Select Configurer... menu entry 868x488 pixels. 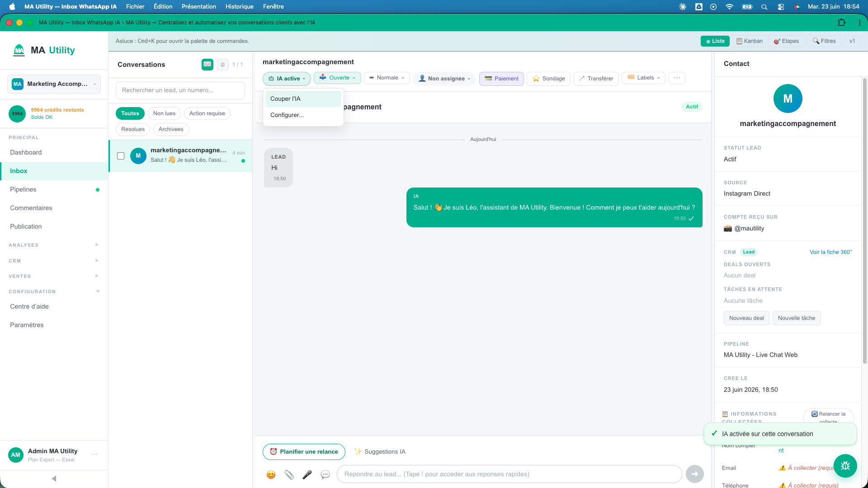click(x=303, y=115)
